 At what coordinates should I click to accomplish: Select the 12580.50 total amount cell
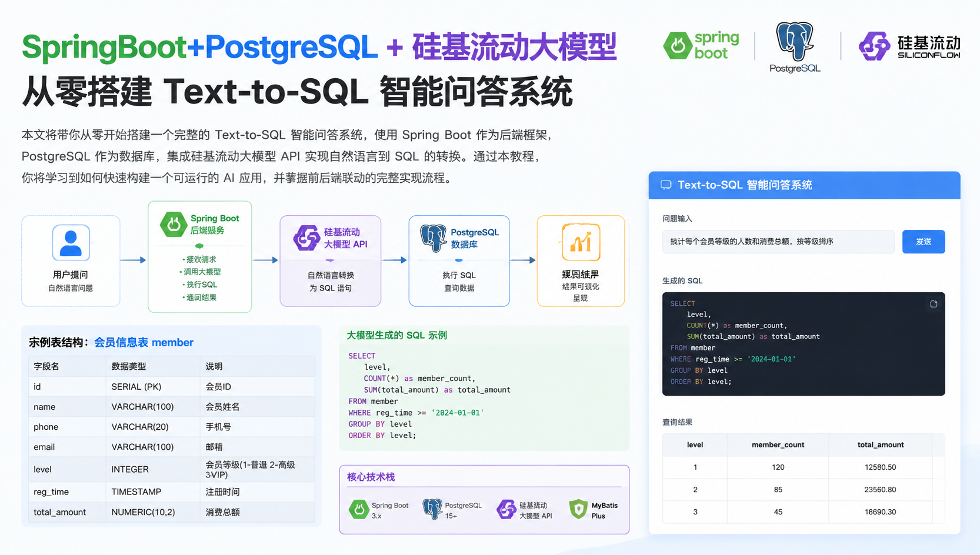(881, 467)
